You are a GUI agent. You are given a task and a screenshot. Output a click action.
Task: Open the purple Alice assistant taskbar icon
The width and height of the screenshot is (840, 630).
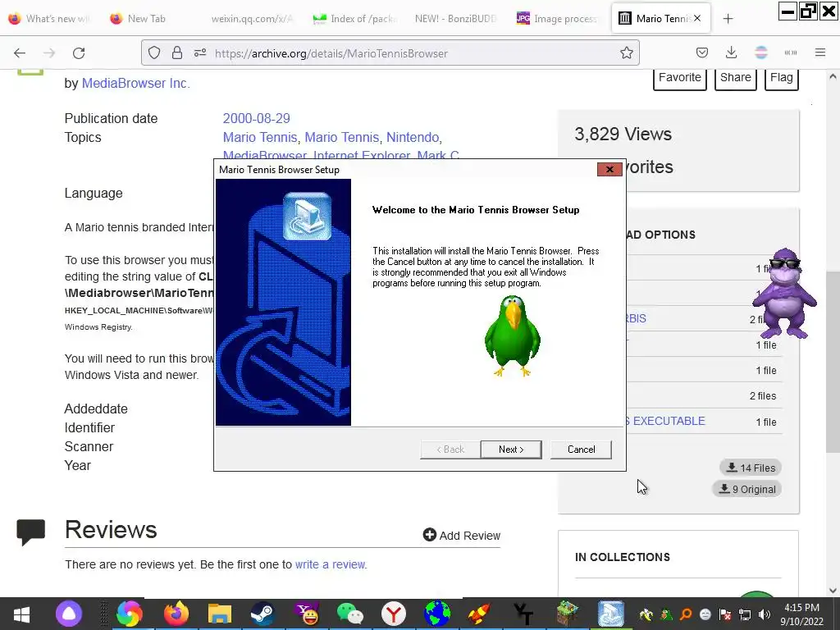[x=69, y=614]
